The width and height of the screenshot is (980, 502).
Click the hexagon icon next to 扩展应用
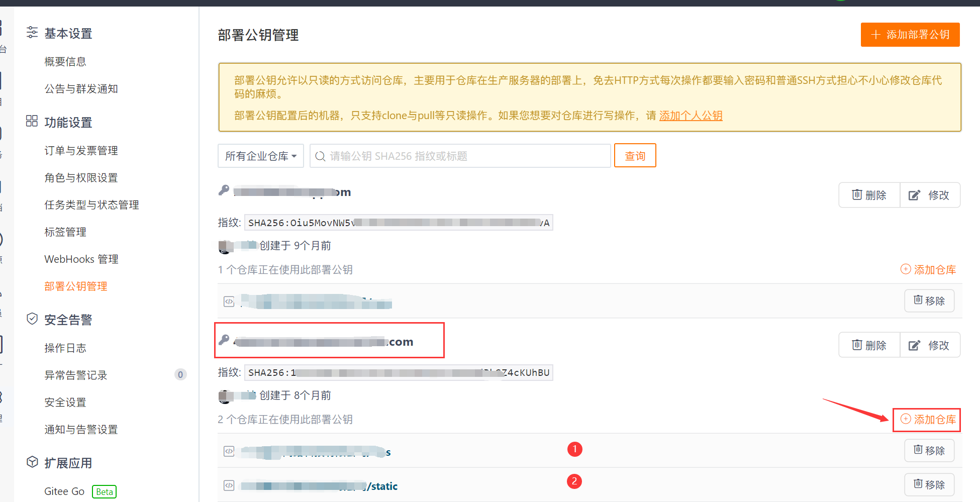tap(32, 462)
